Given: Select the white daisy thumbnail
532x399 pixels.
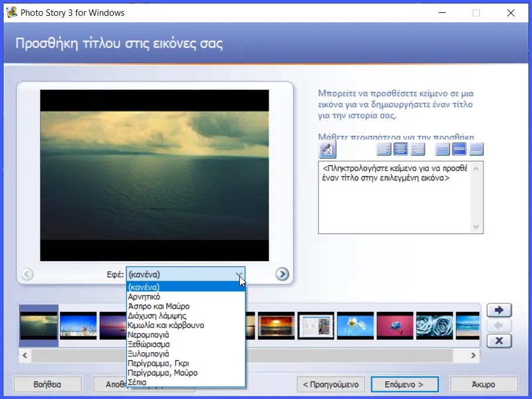Looking at the screenshot, I should (355, 326).
